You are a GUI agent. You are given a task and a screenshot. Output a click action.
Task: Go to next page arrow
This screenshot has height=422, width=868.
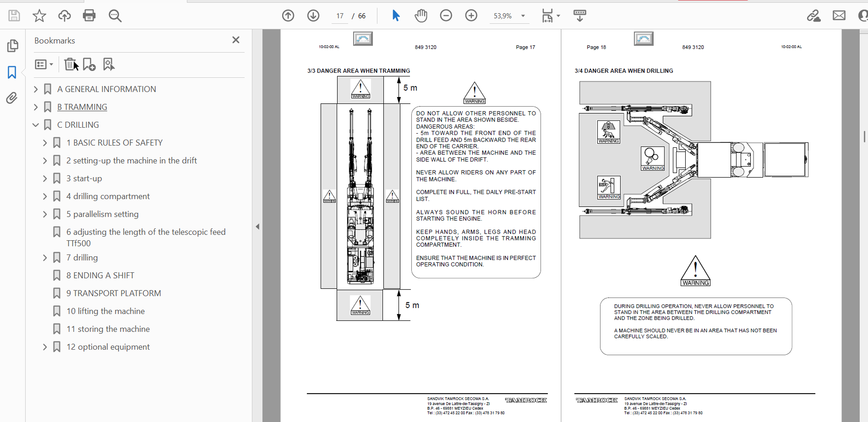coord(313,16)
